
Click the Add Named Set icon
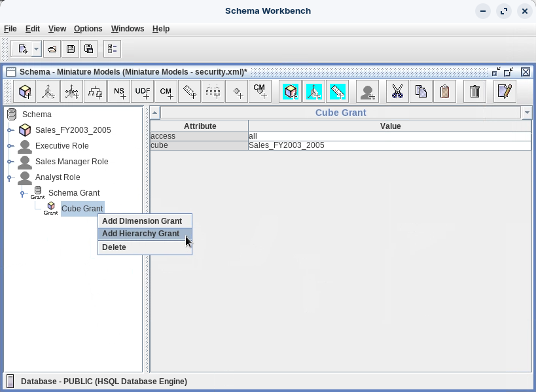coord(119,92)
